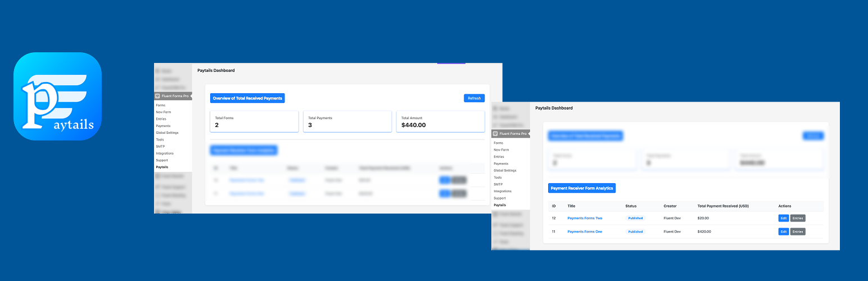Open Tools in left screenshot sidebar
868x281 pixels.
160,139
